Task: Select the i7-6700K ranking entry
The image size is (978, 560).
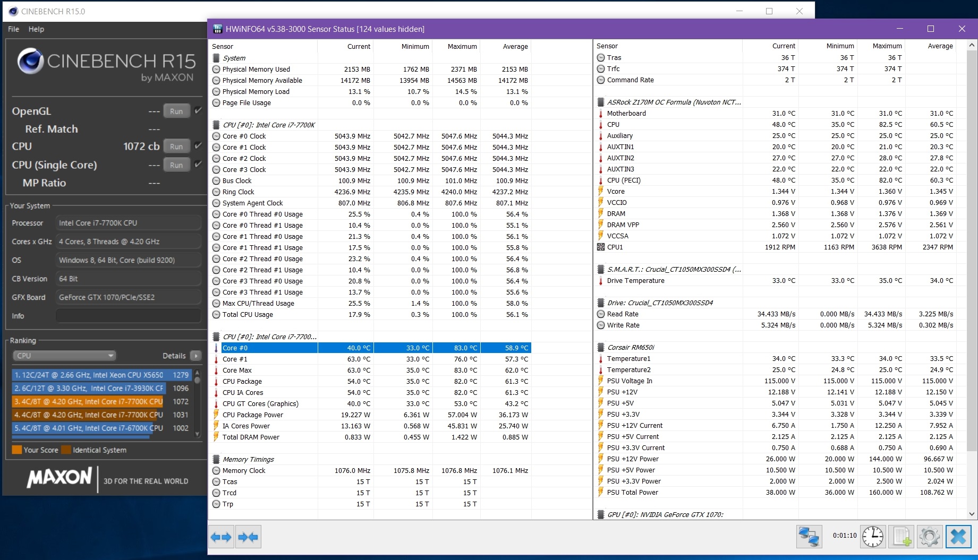Action: pos(101,428)
